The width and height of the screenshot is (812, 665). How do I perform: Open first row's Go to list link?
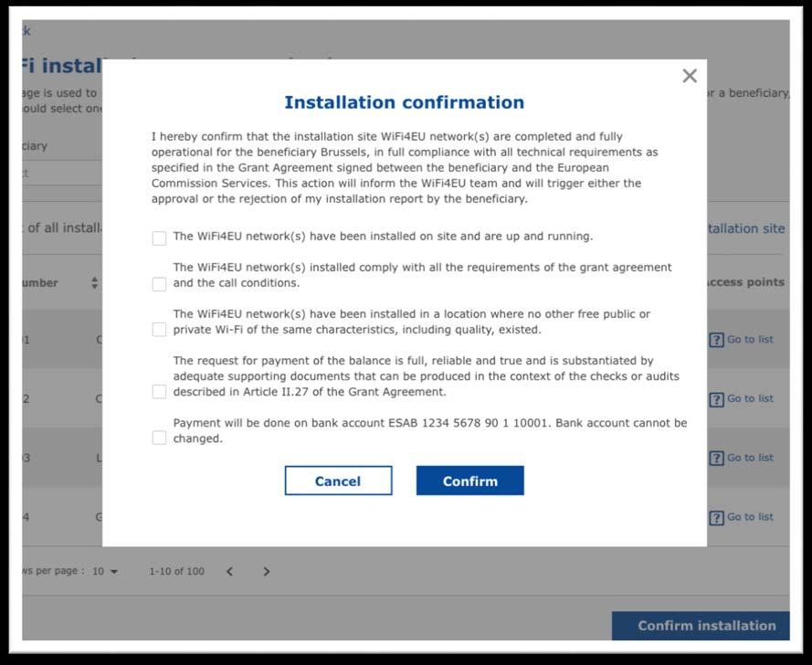(x=750, y=340)
